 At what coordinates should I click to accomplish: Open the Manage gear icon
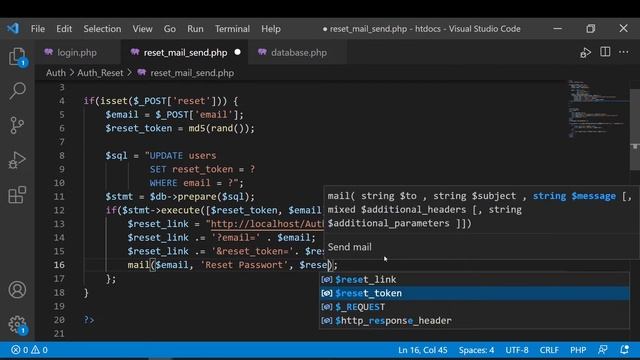(17, 325)
